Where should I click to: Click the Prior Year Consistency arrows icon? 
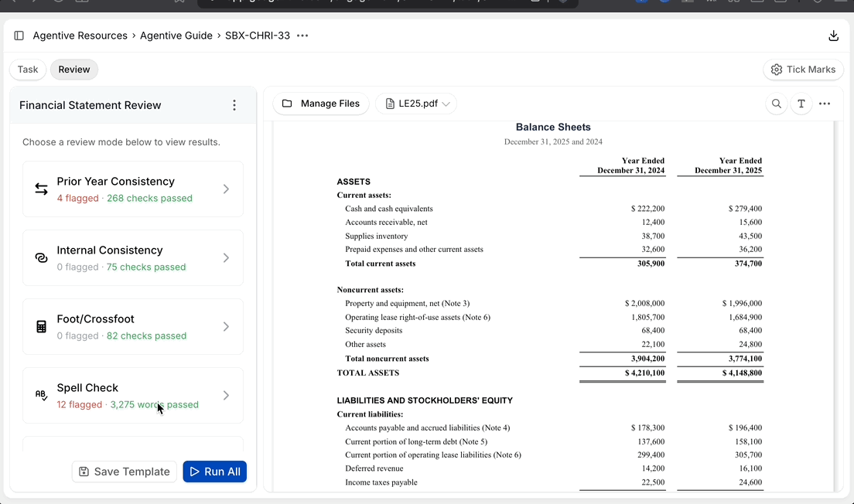pos(42,189)
